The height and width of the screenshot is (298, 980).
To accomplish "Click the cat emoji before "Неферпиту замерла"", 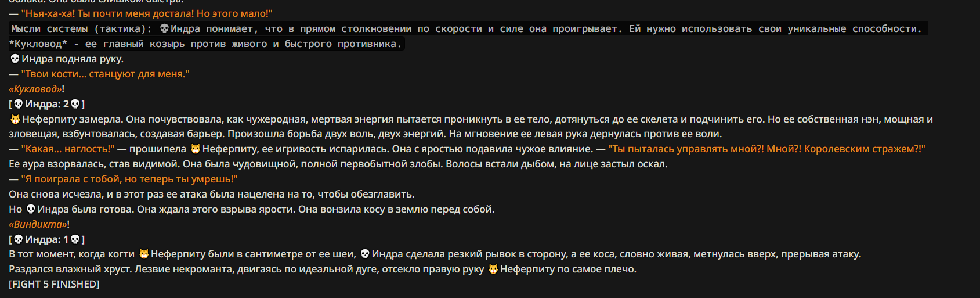I will 16,119.
